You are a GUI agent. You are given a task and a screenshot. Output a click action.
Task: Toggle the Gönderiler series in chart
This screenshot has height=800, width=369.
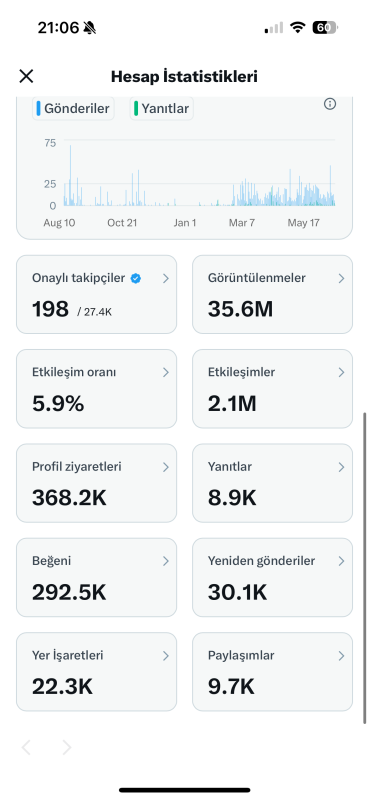(x=73, y=108)
